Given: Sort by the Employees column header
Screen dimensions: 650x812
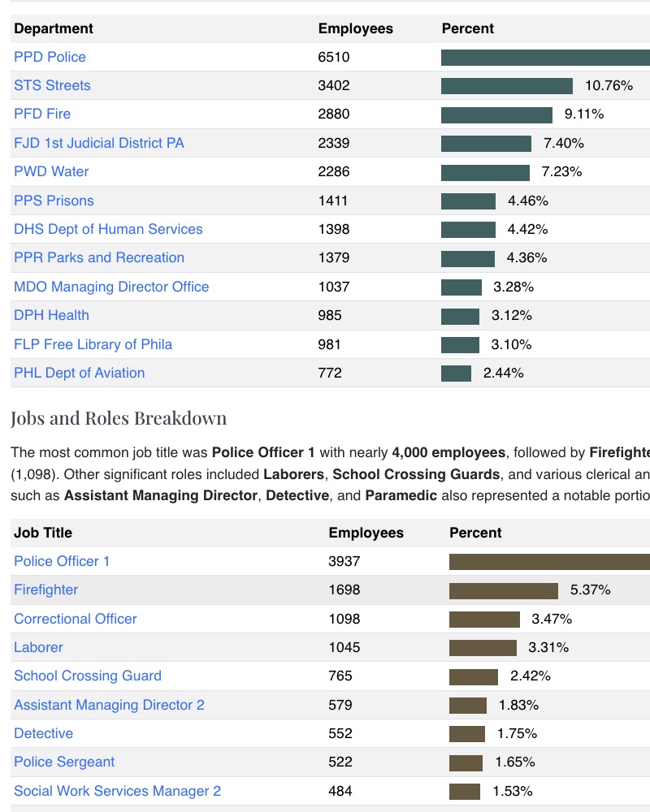Looking at the screenshot, I should point(357,28).
